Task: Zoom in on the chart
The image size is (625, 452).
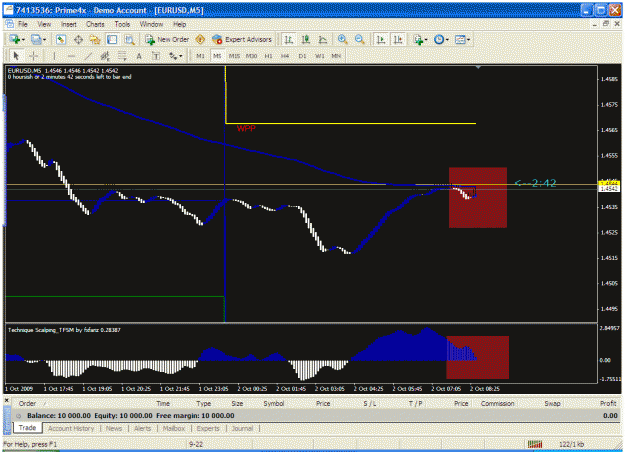Action: [342, 39]
